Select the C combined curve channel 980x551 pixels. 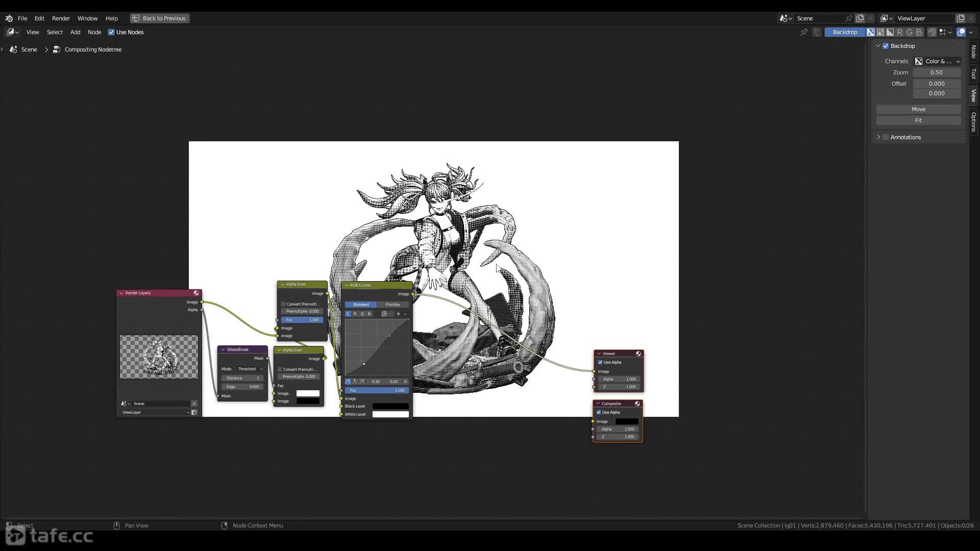[348, 314]
